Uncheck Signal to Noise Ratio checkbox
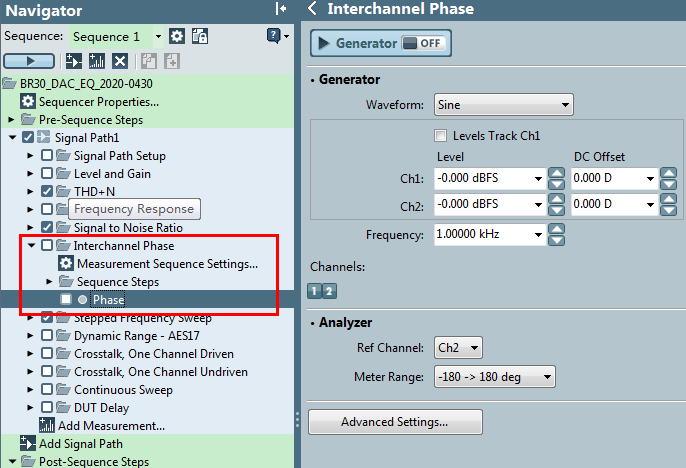Screen dimensions: 686x468 (47, 227)
